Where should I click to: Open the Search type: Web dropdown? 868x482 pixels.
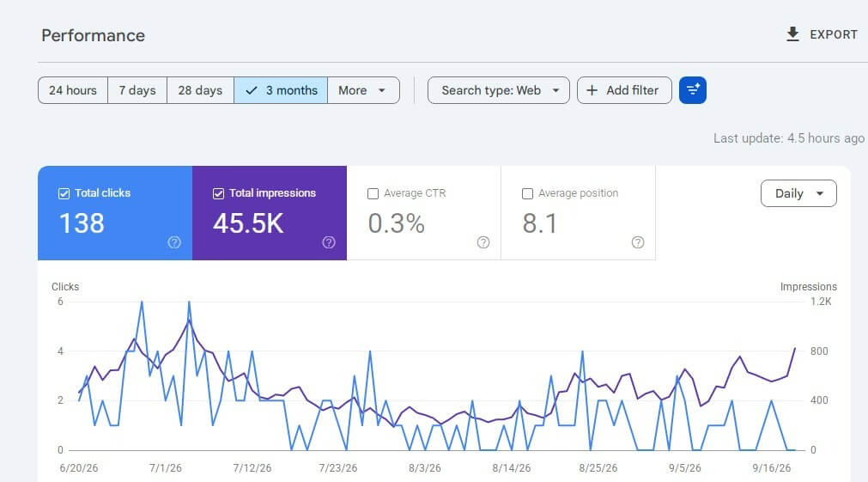[x=498, y=90]
